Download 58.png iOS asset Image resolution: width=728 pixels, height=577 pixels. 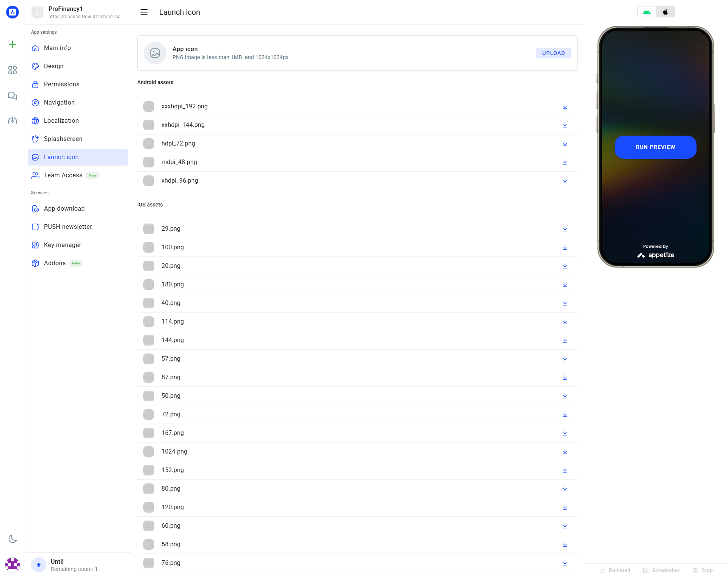coord(565,544)
